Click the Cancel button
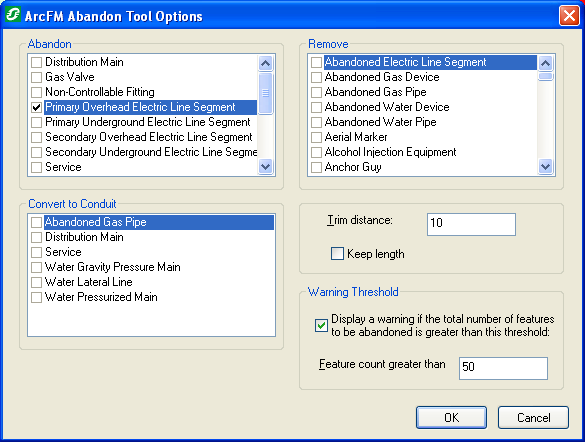The image size is (585, 442). [x=534, y=417]
